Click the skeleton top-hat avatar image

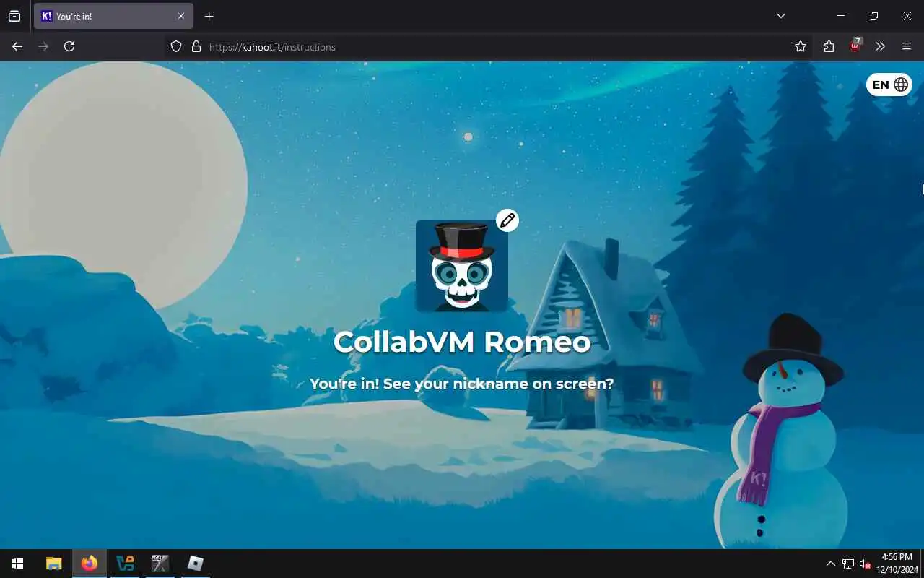coord(462,266)
